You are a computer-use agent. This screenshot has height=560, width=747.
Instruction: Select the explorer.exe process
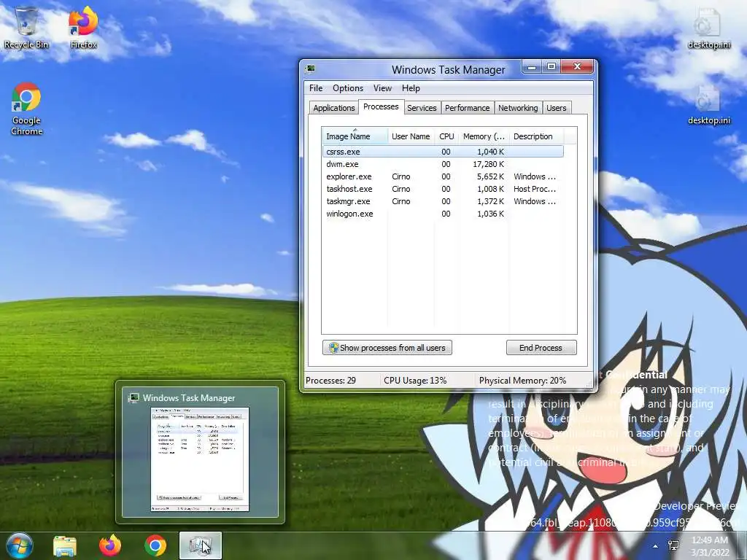(x=443, y=176)
